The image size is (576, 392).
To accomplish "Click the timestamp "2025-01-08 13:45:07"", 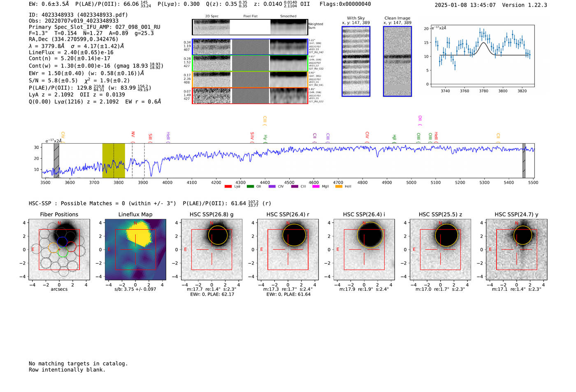I will pos(465,5).
